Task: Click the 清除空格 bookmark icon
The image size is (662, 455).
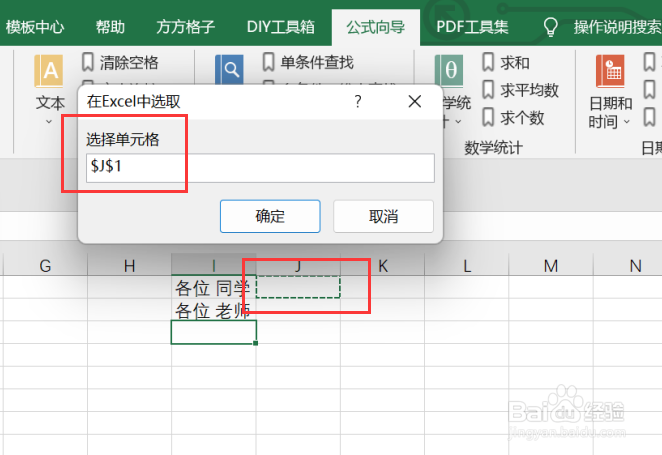Action: coord(87,62)
